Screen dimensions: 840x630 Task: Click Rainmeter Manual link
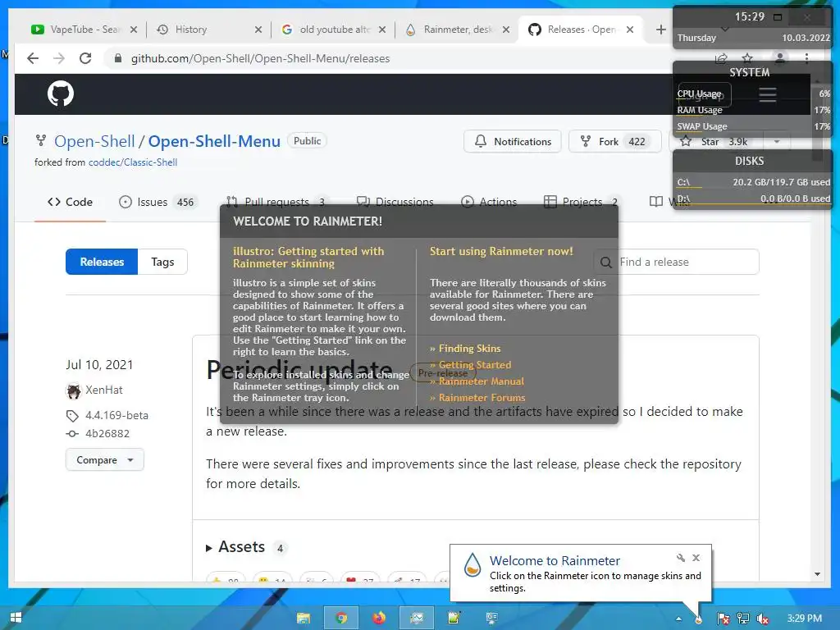point(481,381)
